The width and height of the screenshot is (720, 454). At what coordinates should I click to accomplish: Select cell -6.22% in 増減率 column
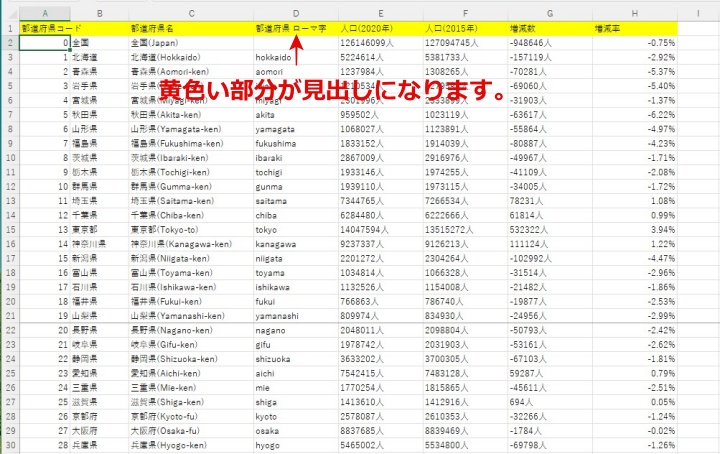coord(635,115)
